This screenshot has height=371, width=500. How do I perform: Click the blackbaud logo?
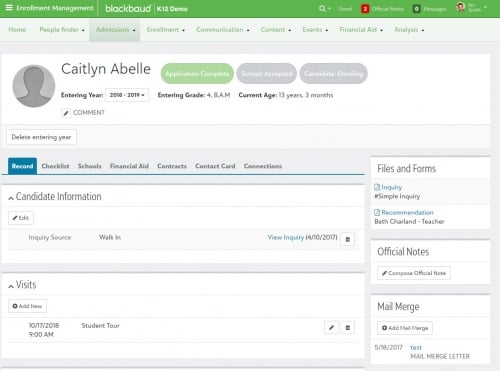128,8
